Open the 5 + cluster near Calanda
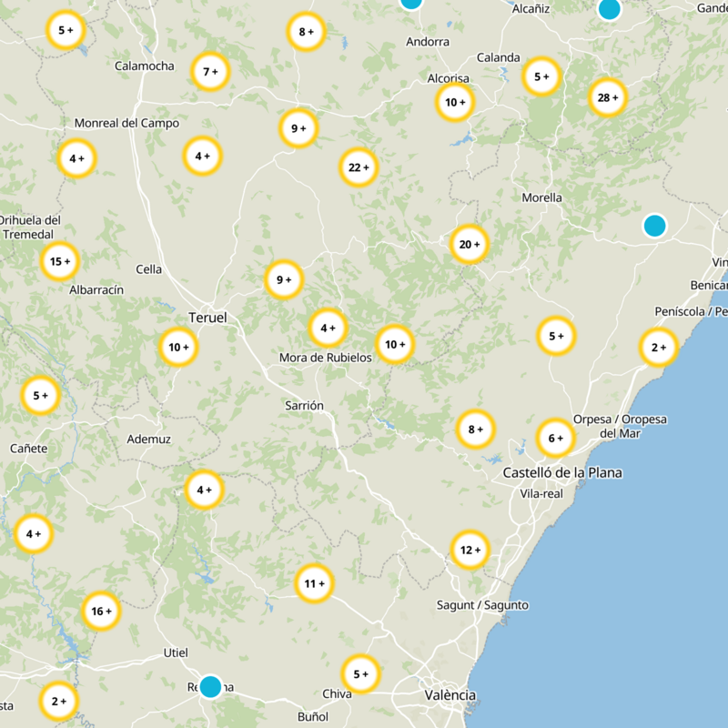The image size is (728, 728). click(541, 76)
